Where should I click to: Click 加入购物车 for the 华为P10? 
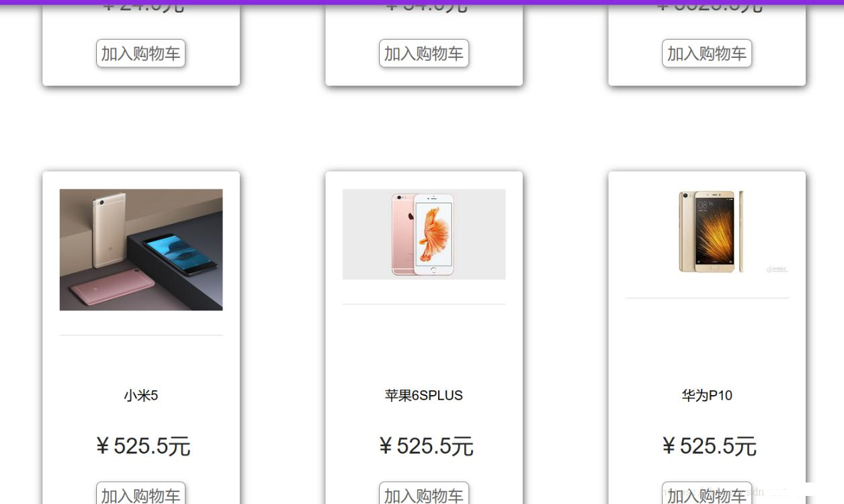coord(707,495)
